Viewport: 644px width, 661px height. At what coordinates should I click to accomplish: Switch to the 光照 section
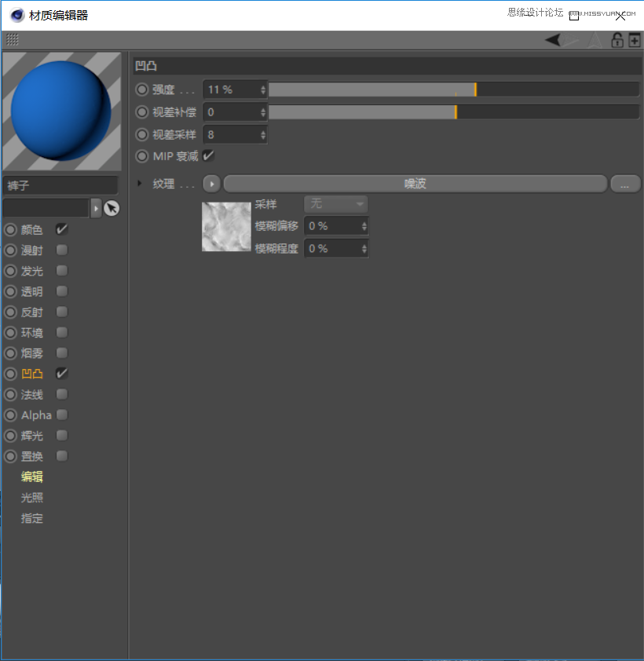tap(31, 497)
